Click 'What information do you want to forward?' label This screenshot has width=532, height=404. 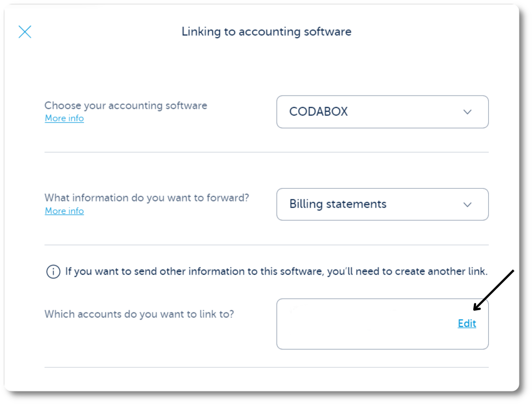(x=147, y=198)
